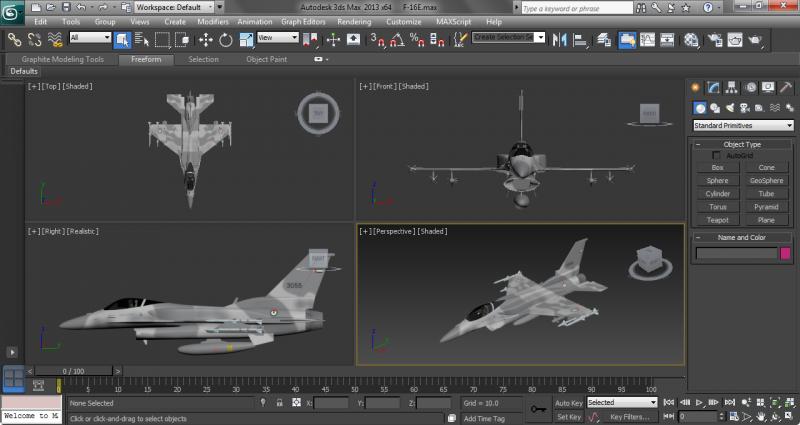The image size is (800, 425).
Task: Toggle the Auto Key mode
Action: pos(568,403)
